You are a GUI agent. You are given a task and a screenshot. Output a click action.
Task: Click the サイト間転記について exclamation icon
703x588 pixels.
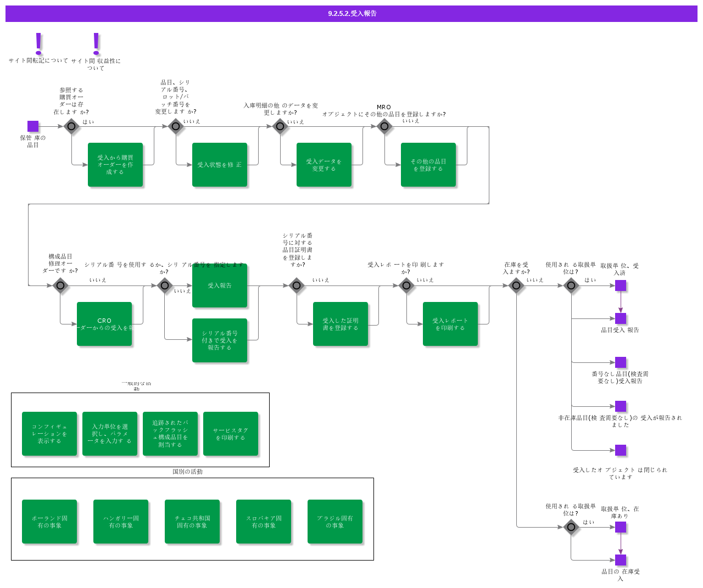pos(38,43)
